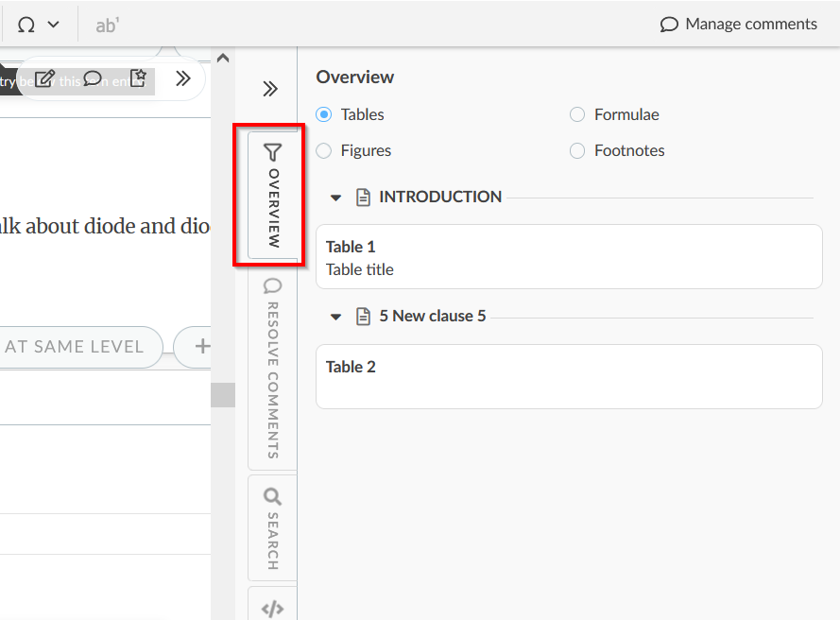Expand the floating toolbar with double chevron
The height and width of the screenshot is (620, 840).
183,78
